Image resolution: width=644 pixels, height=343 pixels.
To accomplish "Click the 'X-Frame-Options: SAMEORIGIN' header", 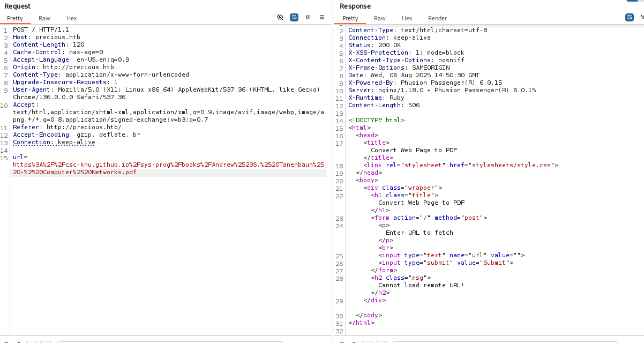I will click(x=399, y=68).
